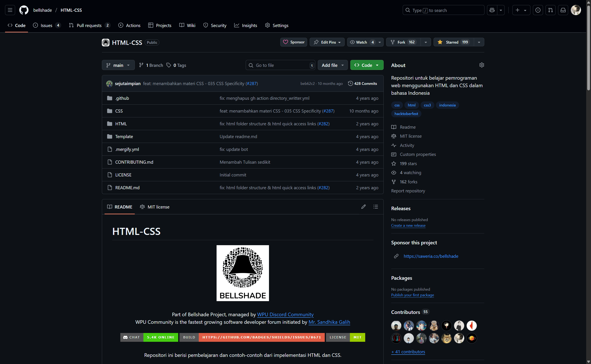Open the notifications inbox icon
The width and height of the screenshot is (591, 364).
[x=563, y=10]
